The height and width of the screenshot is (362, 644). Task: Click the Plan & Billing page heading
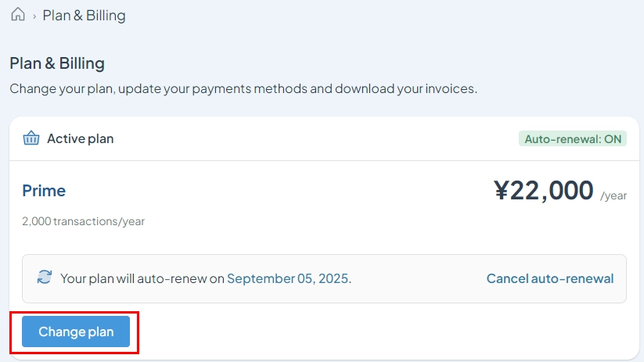tap(57, 63)
